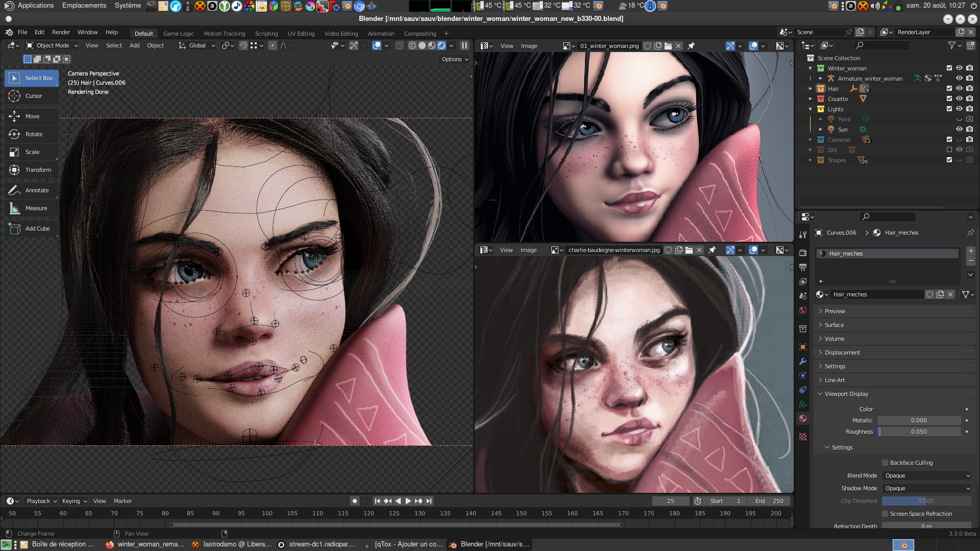
Task: Activate the Move tool
Action: [x=32, y=116]
